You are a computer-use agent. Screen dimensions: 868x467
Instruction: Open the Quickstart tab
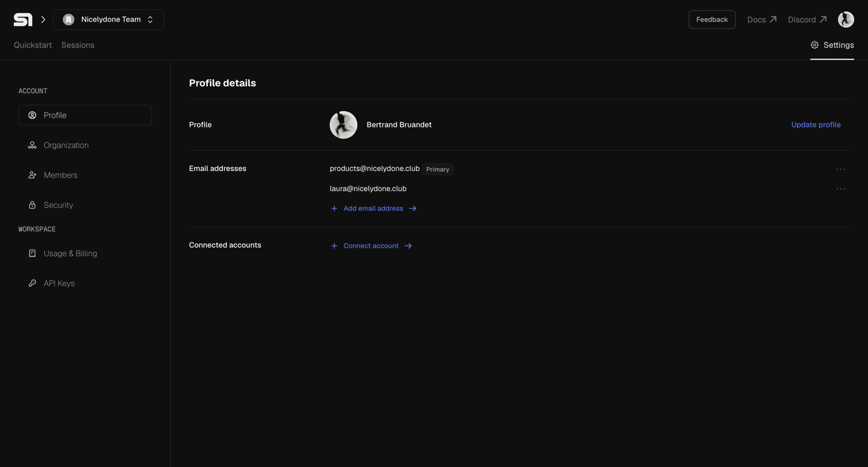click(x=33, y=45)
